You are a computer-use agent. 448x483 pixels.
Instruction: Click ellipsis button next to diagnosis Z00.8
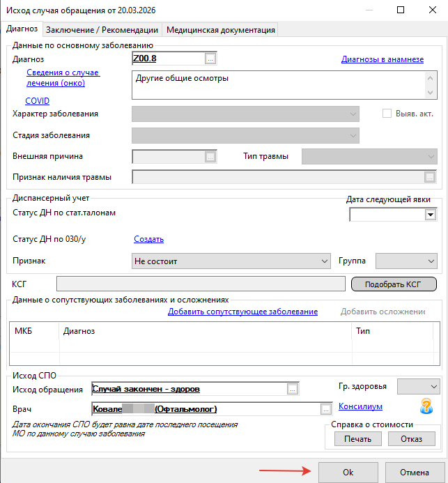point(210,59)
